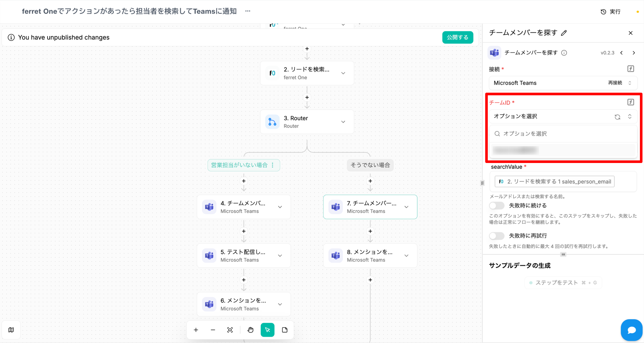The image size is (644, 343).
Task: Toggle the dynamic value icon for チームID
Action: 630,102
